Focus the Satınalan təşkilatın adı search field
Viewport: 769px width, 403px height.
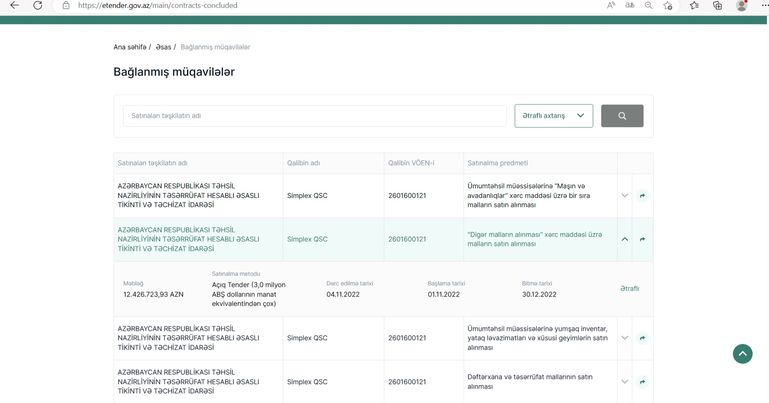point(314,116)
